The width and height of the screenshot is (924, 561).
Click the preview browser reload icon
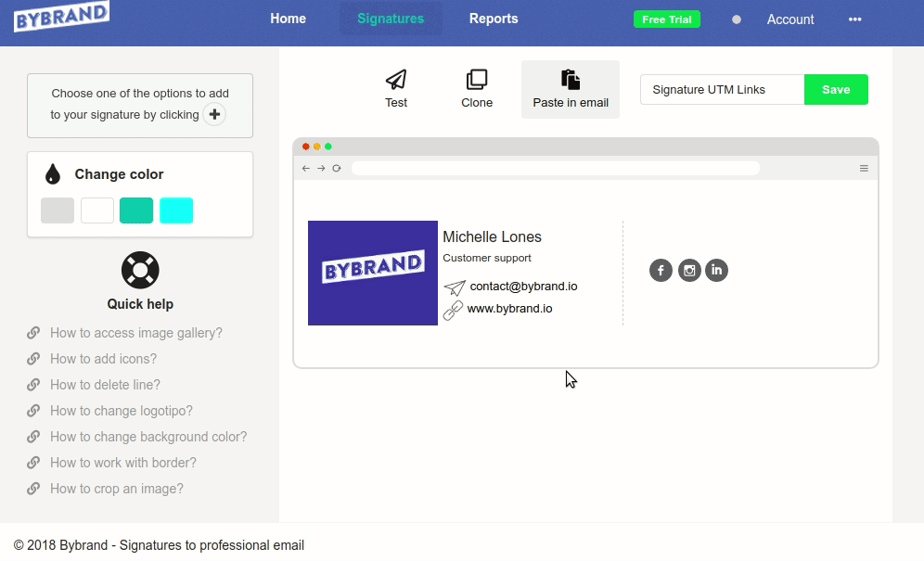337,169
